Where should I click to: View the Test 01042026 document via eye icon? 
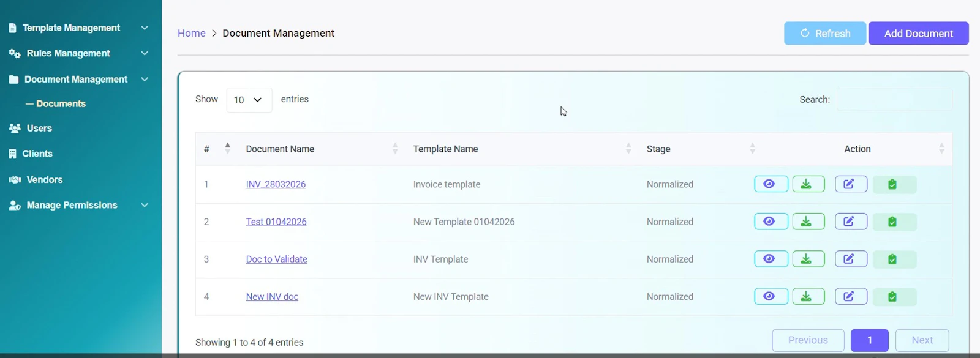pos(771,222)
